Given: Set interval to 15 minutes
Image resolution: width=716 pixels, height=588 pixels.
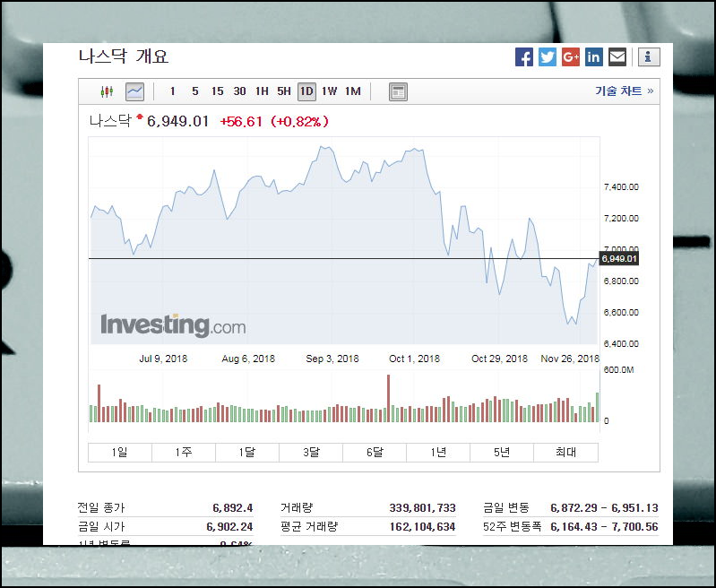Looking at the screenshot, I should [x=218, y=91].
